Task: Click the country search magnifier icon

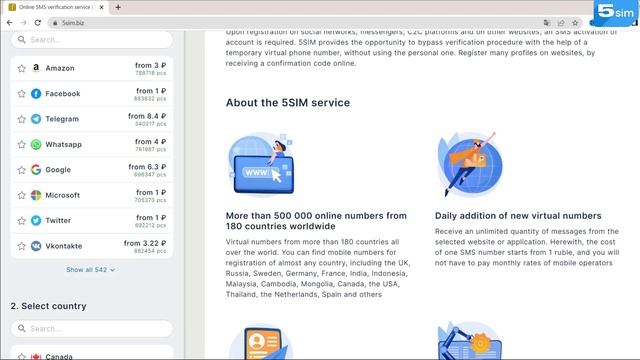Action: (x=22, y=328)
